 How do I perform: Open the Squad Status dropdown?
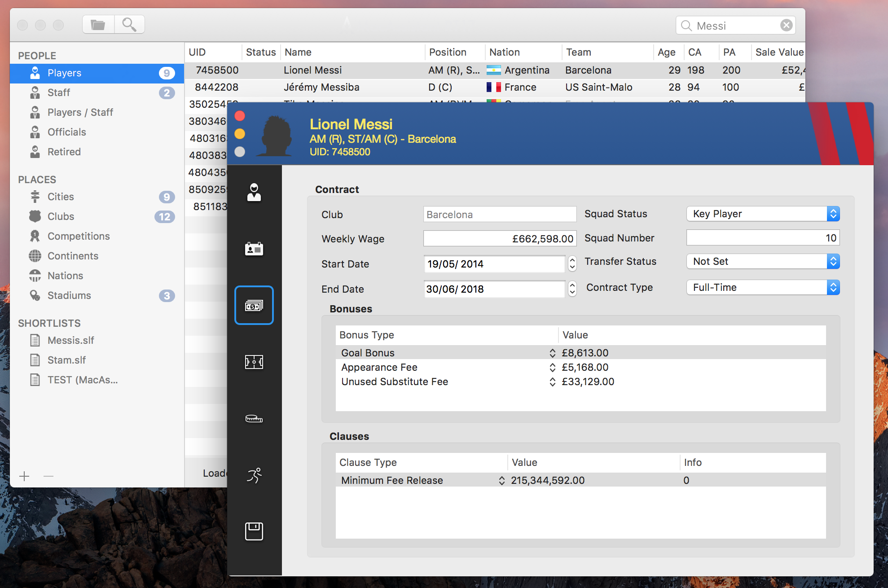(x=763, y=214)
